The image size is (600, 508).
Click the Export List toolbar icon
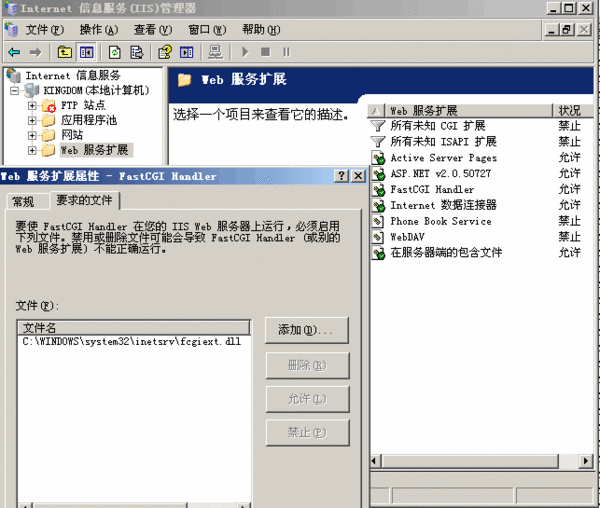[x=136, y=52]
